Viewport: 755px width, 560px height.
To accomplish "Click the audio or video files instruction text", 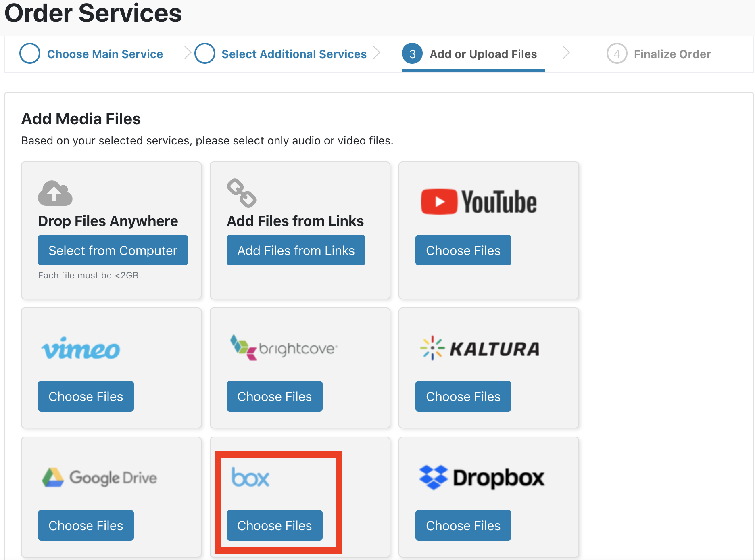I will (207, 140).
